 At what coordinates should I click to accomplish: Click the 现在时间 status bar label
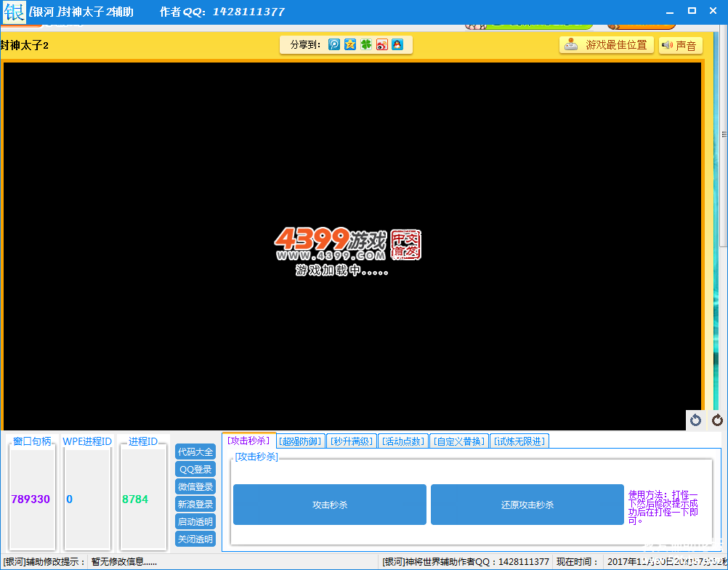[578, 561]
